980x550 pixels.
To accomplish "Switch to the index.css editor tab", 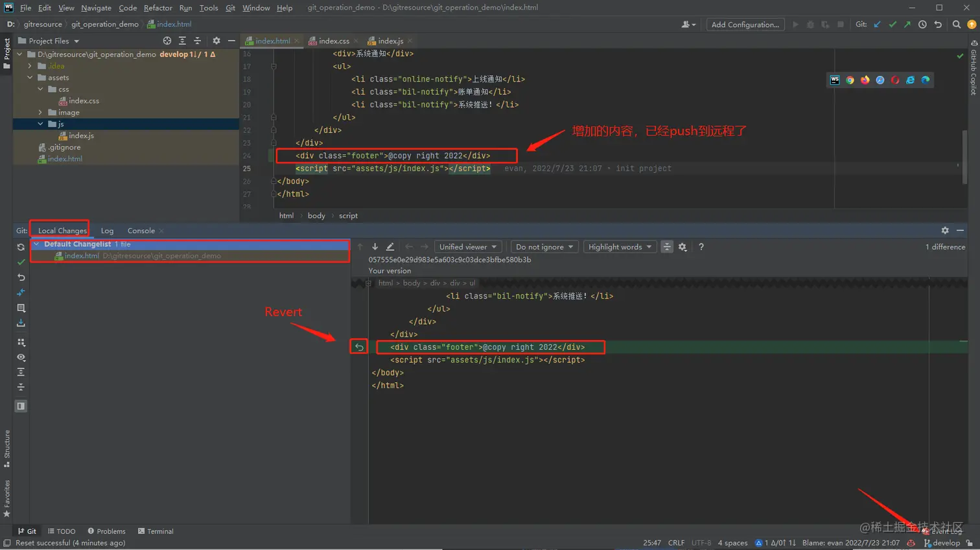I will click(334, 41).
